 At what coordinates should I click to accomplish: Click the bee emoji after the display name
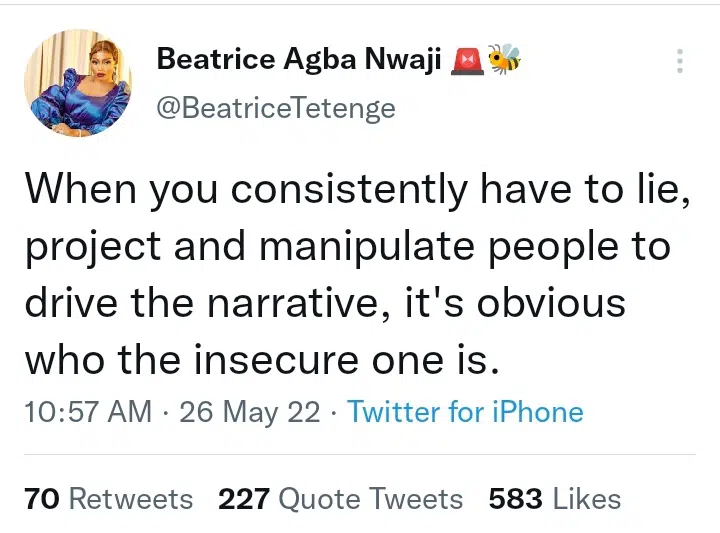point(504,59)
